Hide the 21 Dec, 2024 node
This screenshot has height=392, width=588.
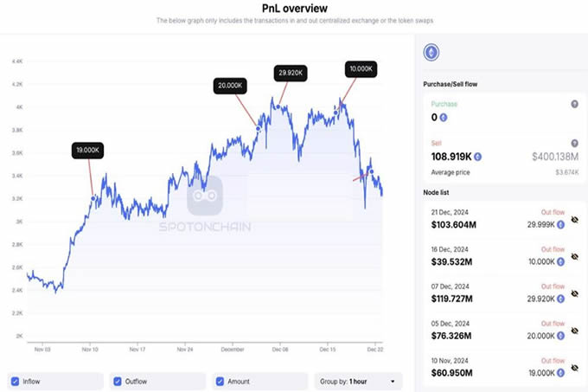point(574,220)
